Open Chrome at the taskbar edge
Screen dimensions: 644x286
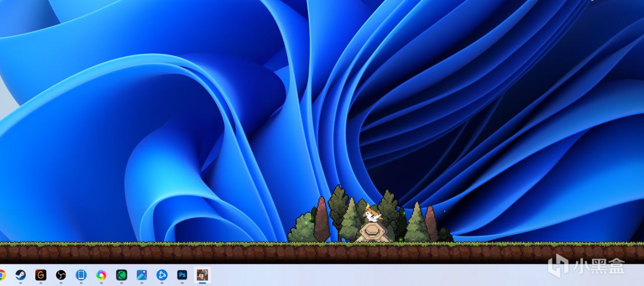pyautogui.click(x=2, y=275)
